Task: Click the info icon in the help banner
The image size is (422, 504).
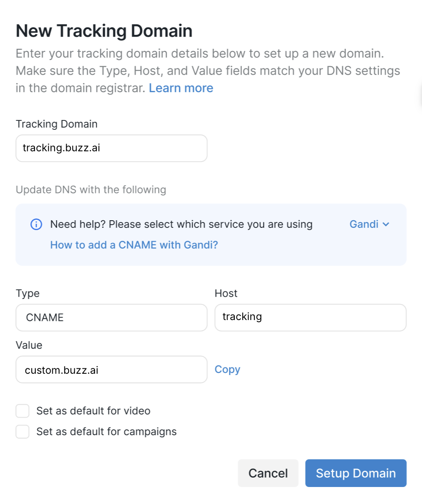Action: (x=36, y=224)
